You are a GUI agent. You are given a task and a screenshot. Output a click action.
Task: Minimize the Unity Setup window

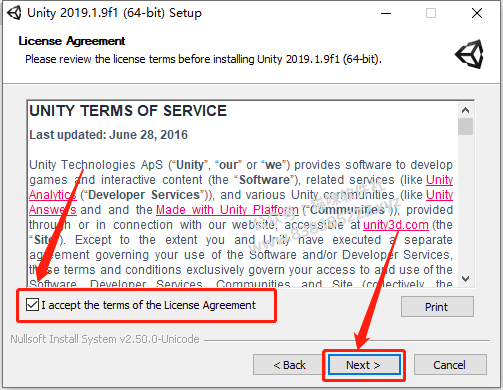coord(386,13)
